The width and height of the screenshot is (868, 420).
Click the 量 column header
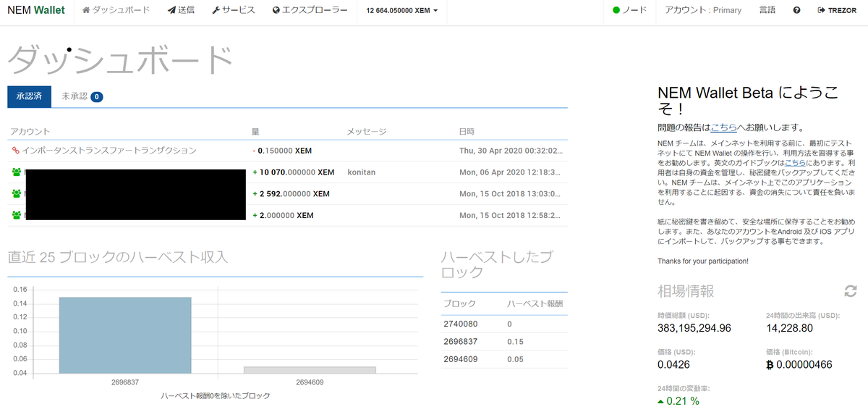click(x=255, y=131)
